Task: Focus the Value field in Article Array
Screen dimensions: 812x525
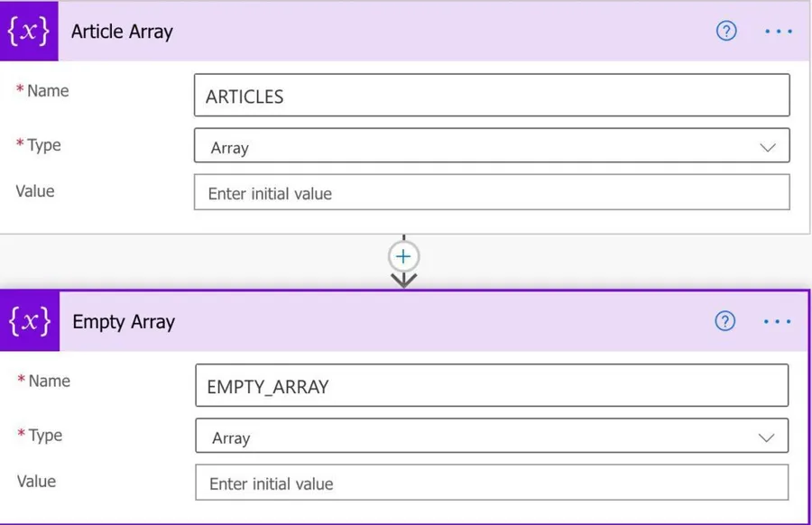Action: click(x=492, y=193)
